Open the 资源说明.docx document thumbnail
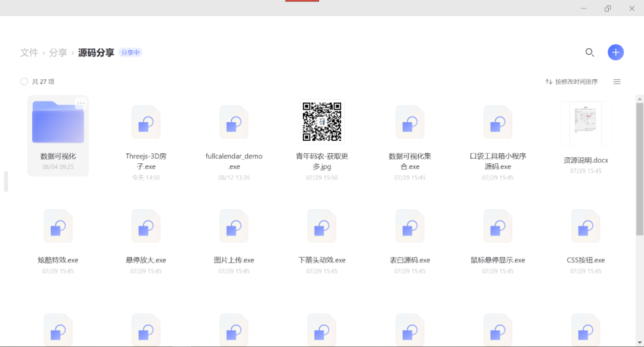Screen dimensions: 644x347 tap(586, 124)
